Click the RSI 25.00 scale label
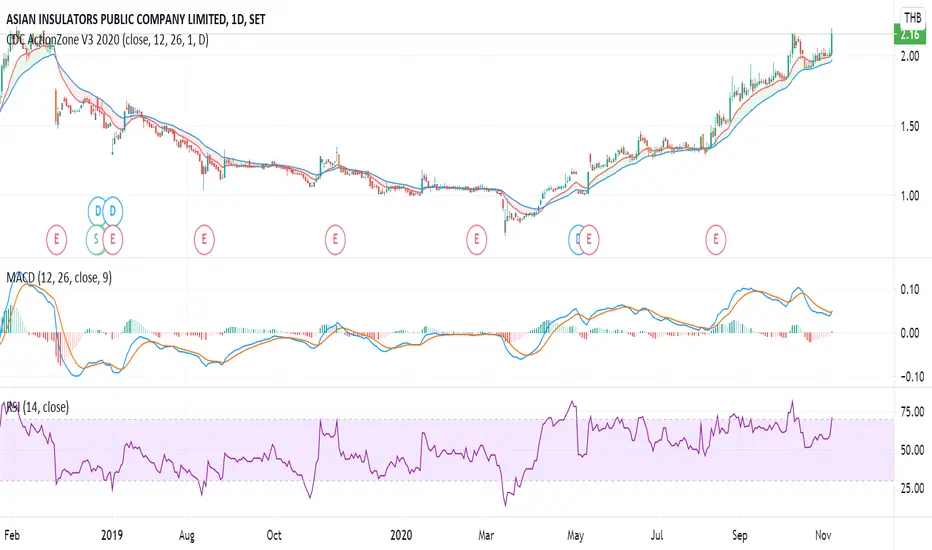This screenshot has height=550, width=932. (912, 489)
